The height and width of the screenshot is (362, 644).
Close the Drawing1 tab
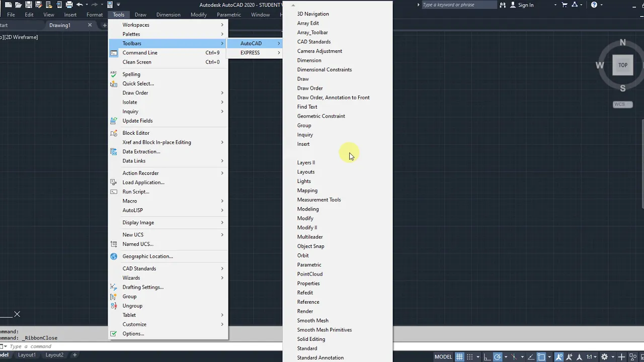(90, 25)
